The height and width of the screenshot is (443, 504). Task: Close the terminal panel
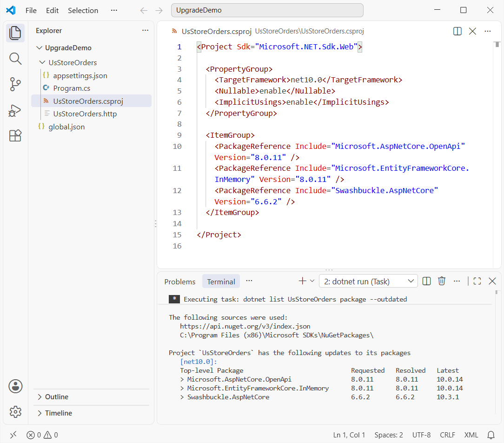coord(492,281)
